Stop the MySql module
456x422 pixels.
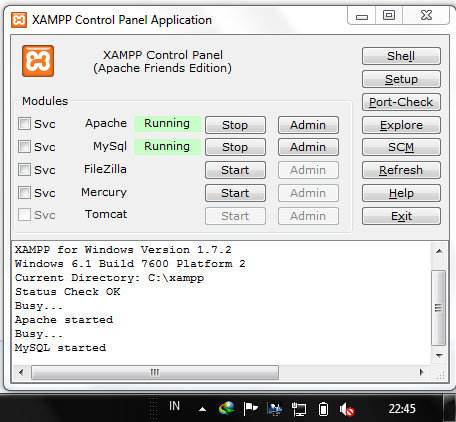[235, 147]
